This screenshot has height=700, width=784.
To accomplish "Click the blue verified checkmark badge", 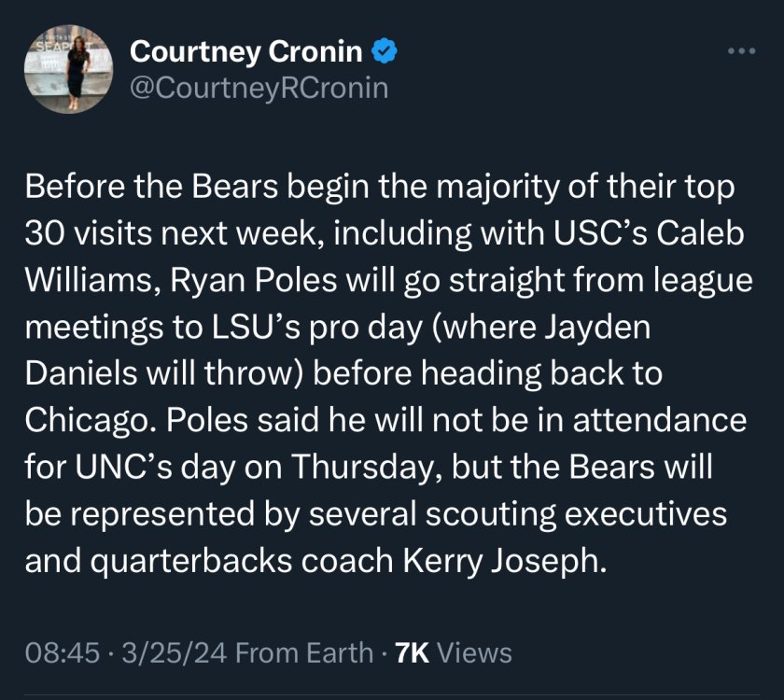I will click(384, 50).
